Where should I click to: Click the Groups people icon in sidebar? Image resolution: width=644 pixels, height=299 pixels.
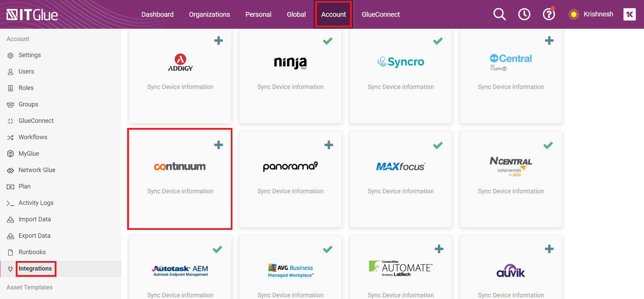coord(11,105)
